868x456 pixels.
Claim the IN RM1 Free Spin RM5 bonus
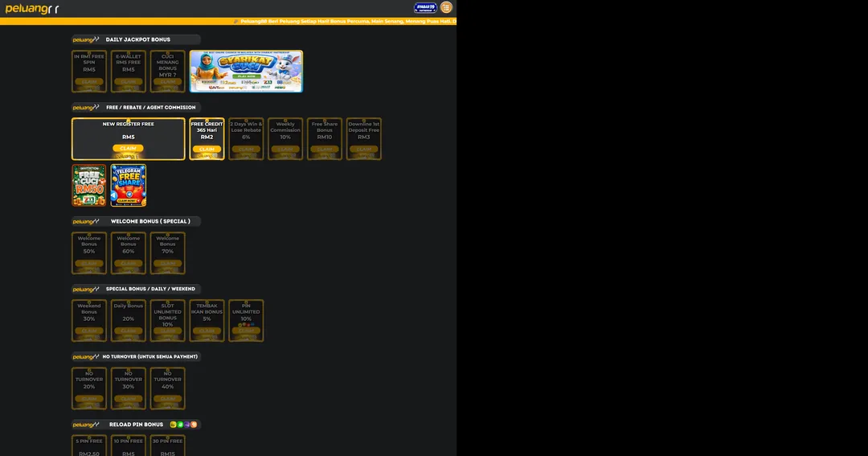pos(89,81)
